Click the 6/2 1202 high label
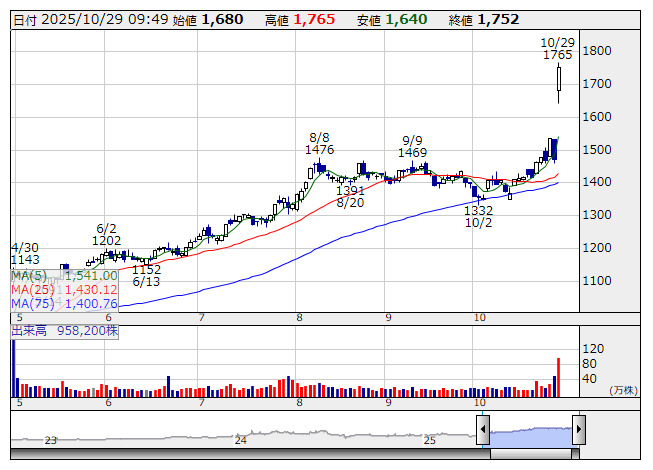Viewport: 653px width, 470px height. (x=107, y=235)
